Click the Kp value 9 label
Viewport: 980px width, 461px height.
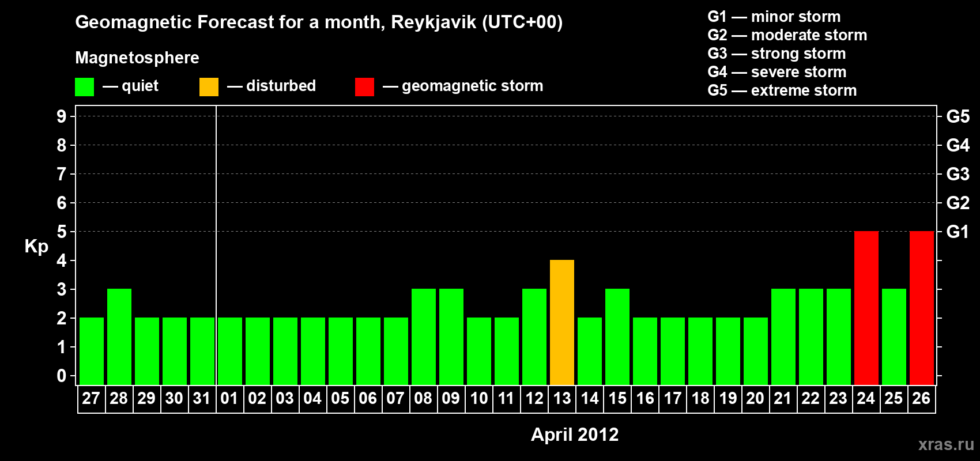point(62,116)
